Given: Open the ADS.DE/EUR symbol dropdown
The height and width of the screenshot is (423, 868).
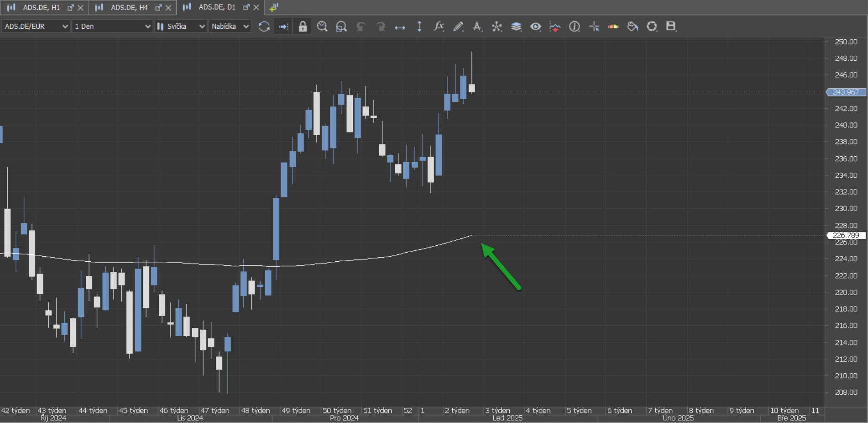Looking at the screenshot, I should (x=36, y=26).
